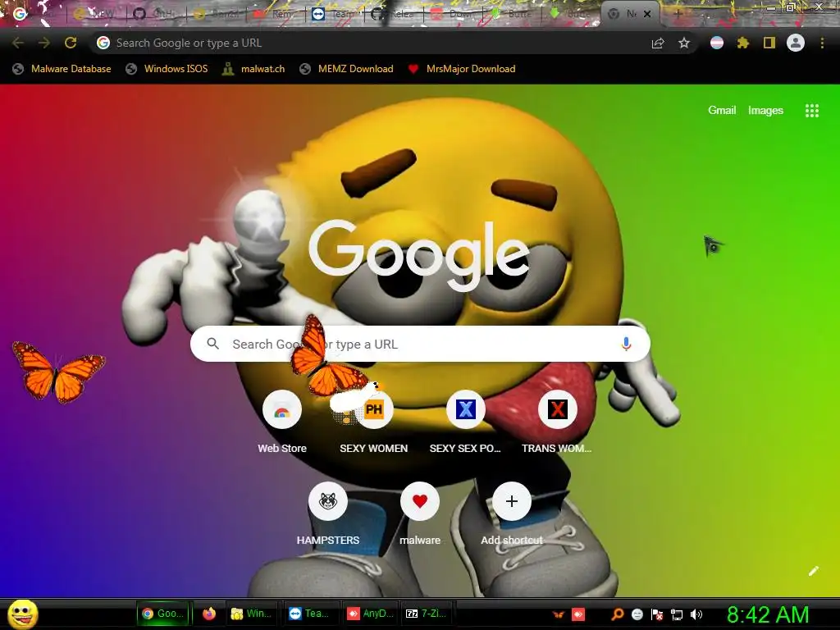Open Chrome's three-dot menu

pos(822,43)
